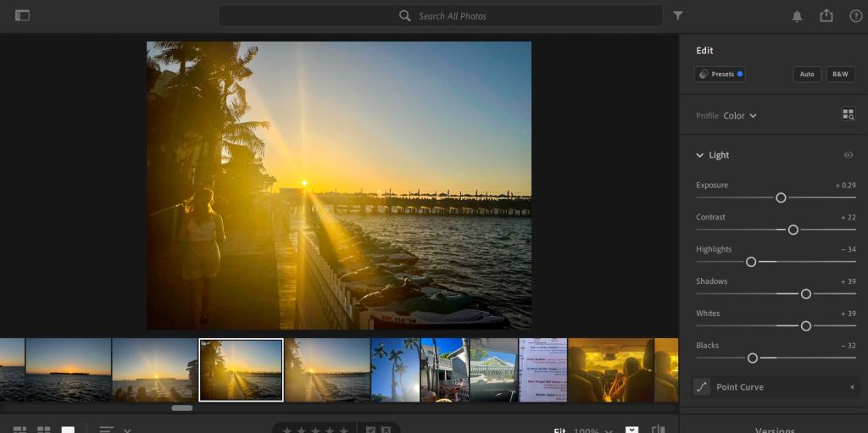Collapse the Light section

(x=700, y=155)
